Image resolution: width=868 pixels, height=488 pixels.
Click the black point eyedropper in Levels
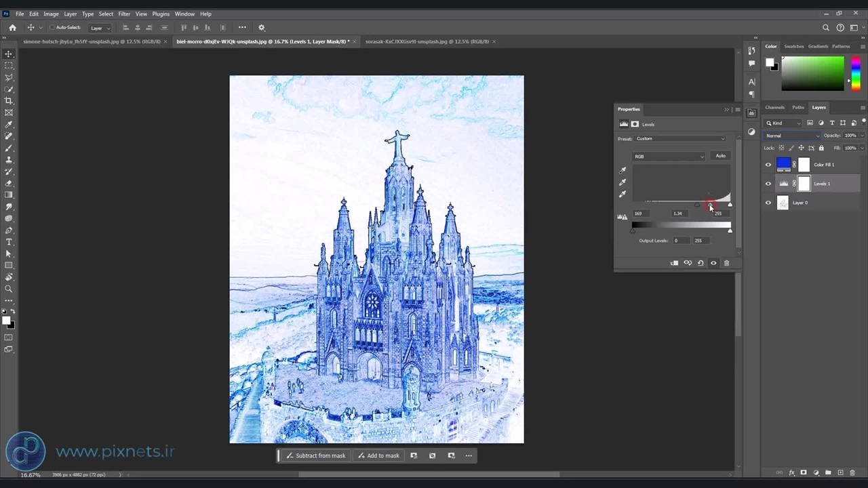[623, 171]
